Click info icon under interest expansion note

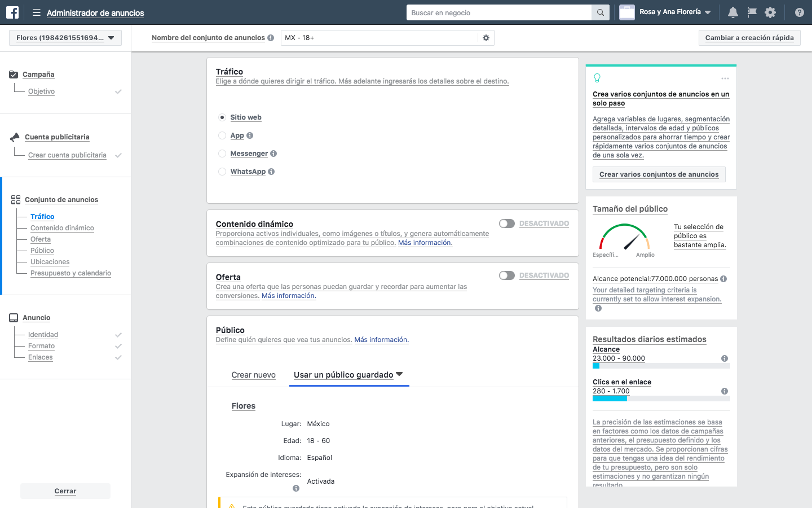598,308
